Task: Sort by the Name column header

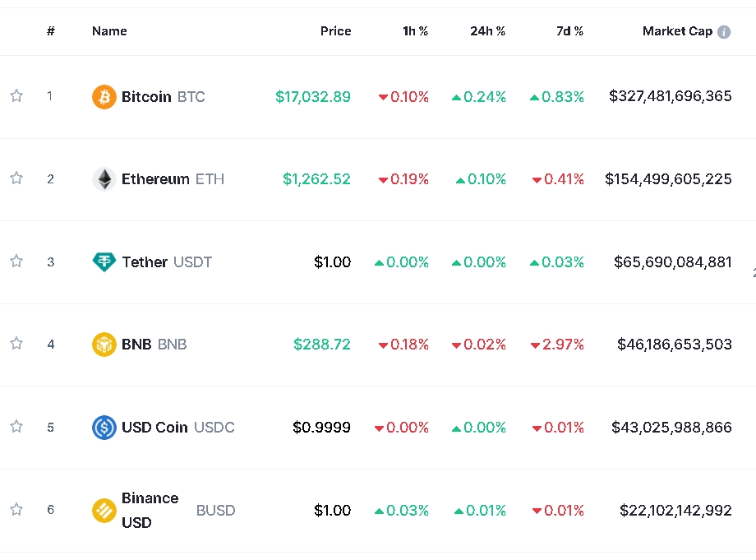Action: tap(109, 31)
